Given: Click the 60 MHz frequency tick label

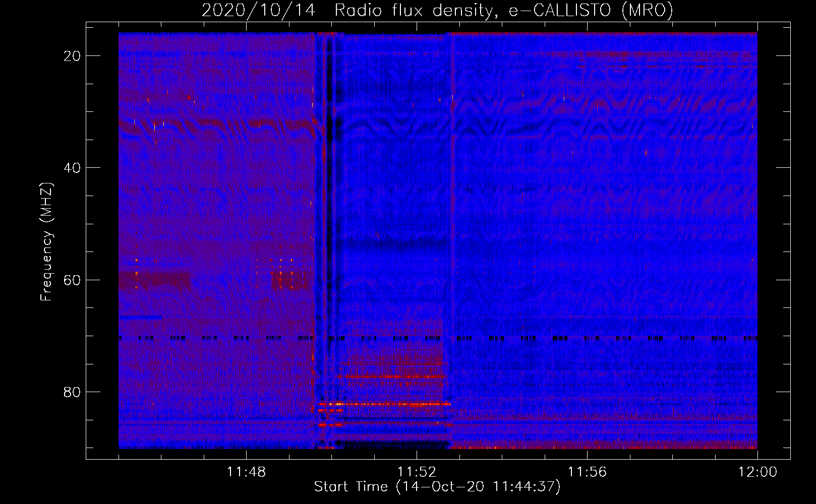Looking at the screenshot, I should 73,280.
